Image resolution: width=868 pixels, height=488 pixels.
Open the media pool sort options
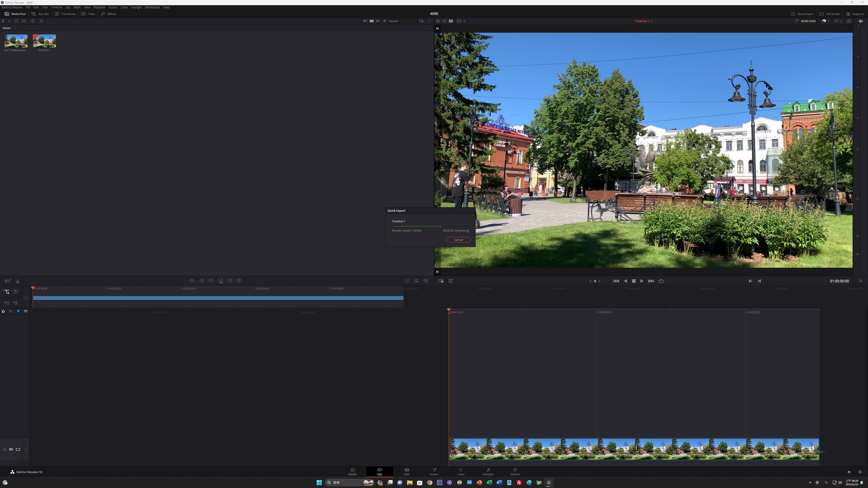(x=421, y=21)
